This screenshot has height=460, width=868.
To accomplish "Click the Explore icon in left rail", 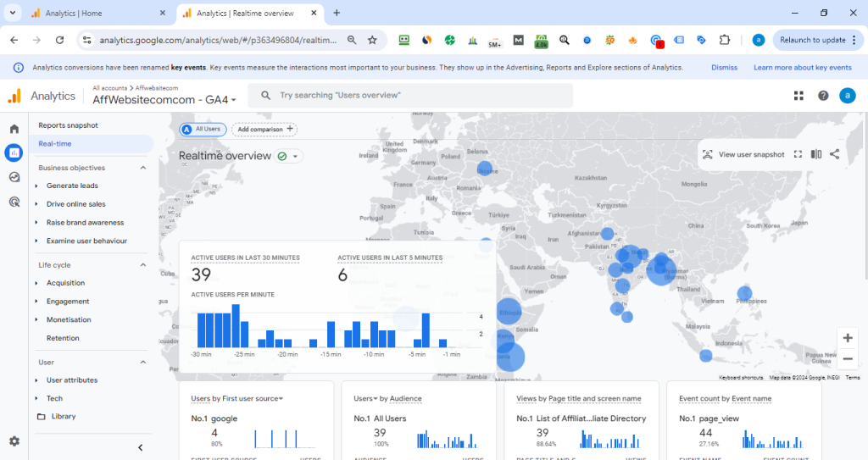I will (x=14, y=177).
